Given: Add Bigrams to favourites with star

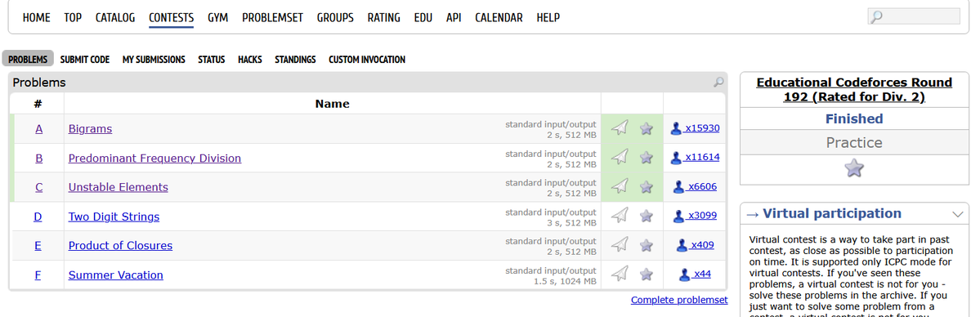Looking at the screenshot, I should pyautogui.click(x=647, y=128).
